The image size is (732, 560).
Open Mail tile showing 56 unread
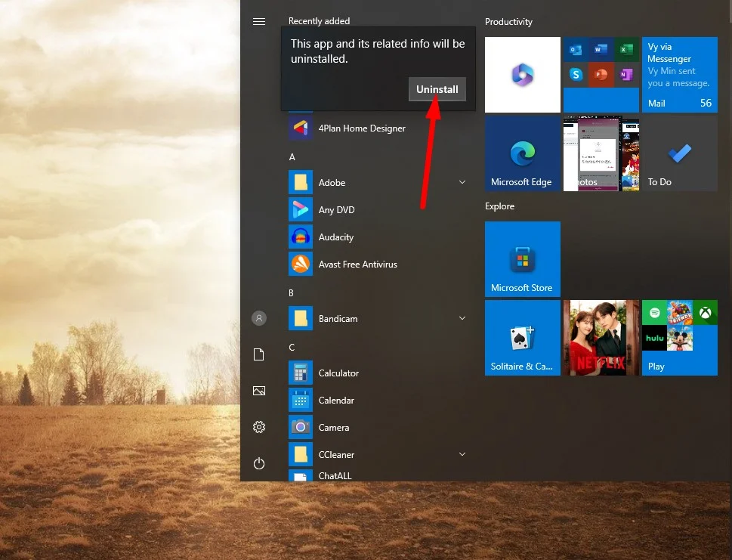coord(679,75)
